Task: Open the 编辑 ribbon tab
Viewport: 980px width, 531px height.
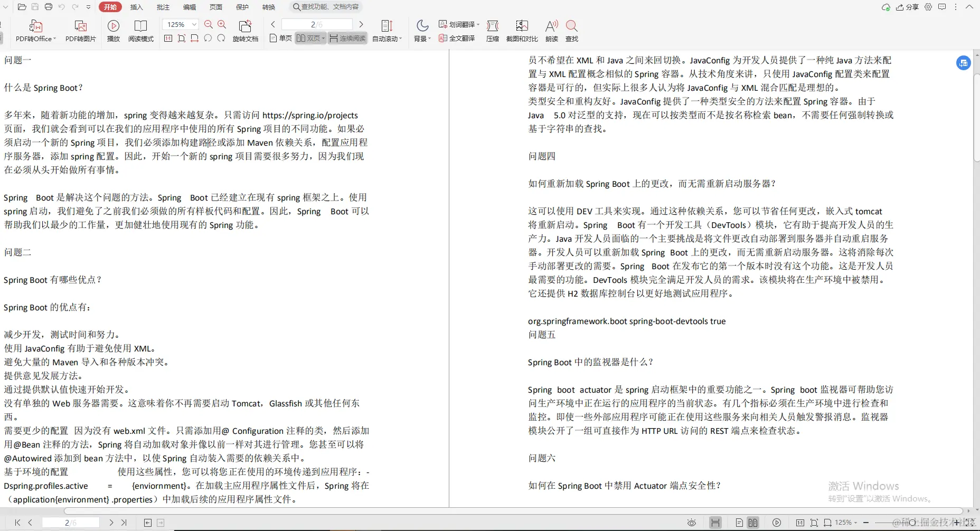Action: 190,7
